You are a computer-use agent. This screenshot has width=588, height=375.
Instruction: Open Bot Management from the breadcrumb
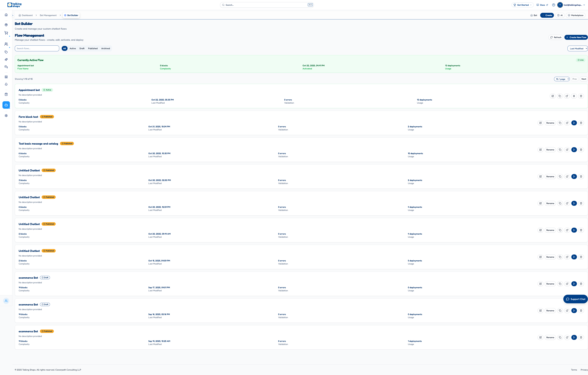point(48,15)
